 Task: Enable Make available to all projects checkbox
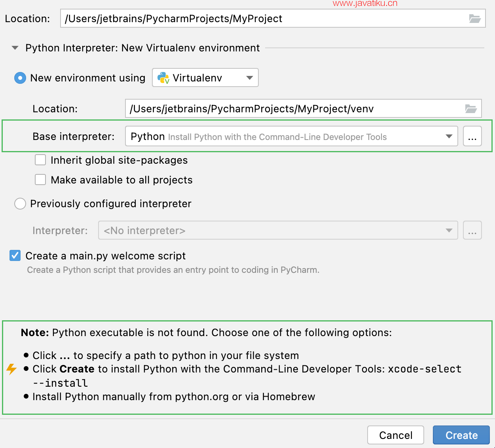click(x=40, y=180)
